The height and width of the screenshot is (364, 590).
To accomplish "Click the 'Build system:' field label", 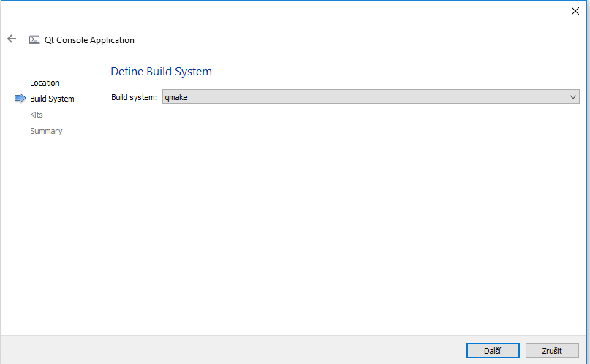I will [x=134, y=97].
